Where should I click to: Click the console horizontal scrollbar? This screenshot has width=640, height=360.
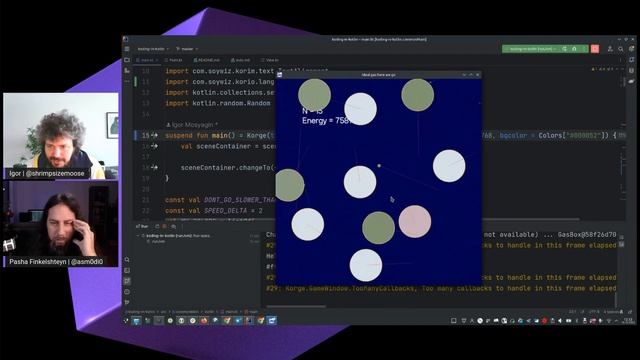[x=296, y=306]
